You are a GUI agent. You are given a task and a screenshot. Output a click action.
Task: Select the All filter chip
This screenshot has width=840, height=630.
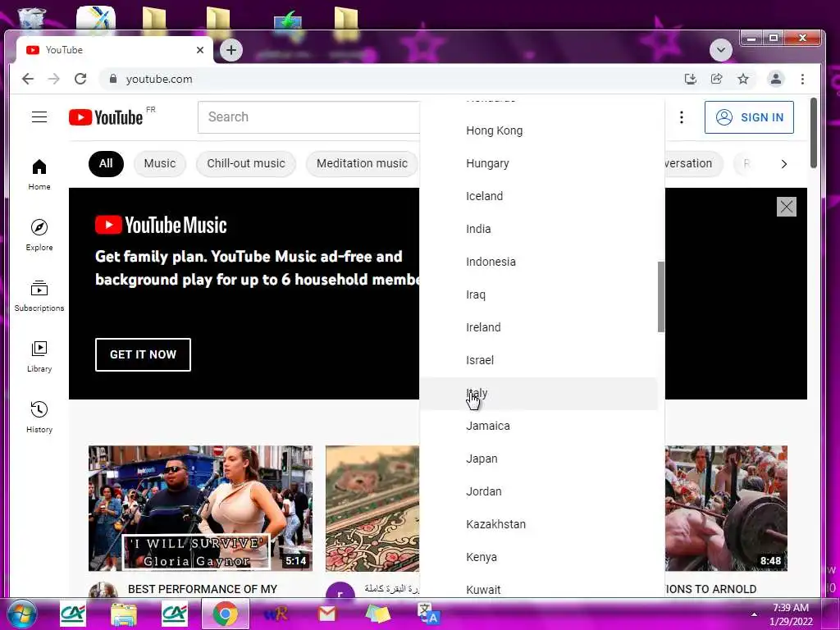(106, 163)
